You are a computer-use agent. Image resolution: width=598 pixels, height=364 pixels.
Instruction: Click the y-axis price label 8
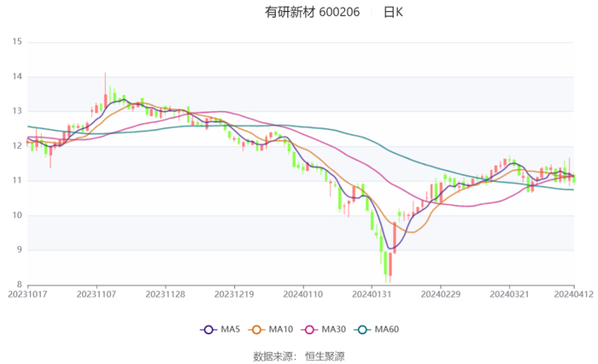tap(20, 285)
